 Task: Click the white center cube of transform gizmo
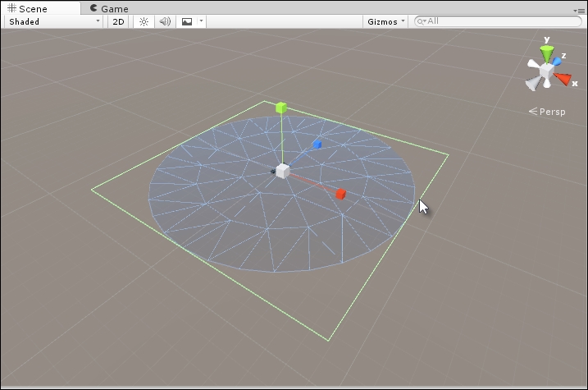(x=282, y=171)
